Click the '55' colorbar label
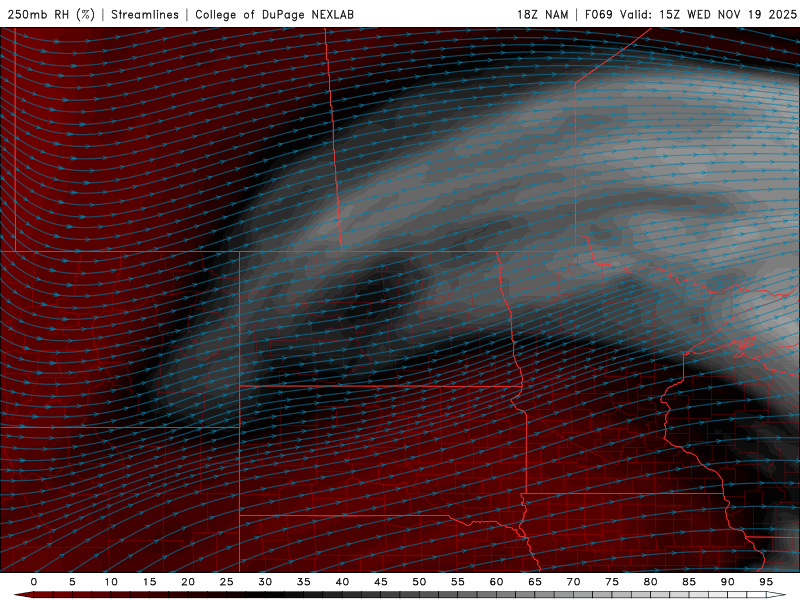 [x=458, y=582]
